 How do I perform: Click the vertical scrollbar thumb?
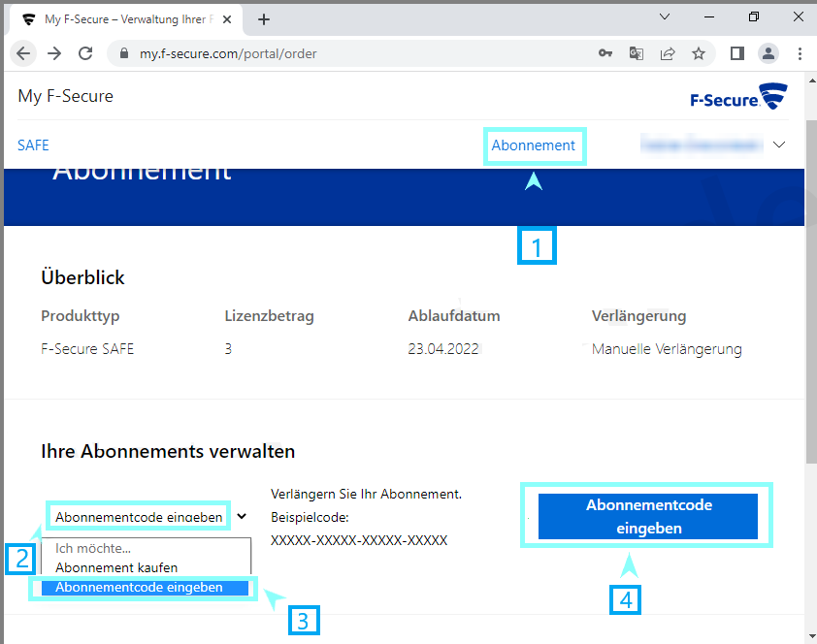tap(811, 292)
